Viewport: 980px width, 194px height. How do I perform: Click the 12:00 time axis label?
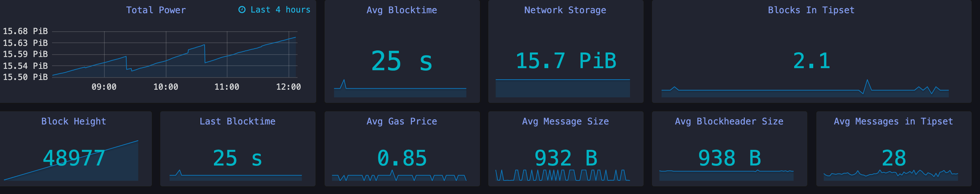click(x=289, y=87)
